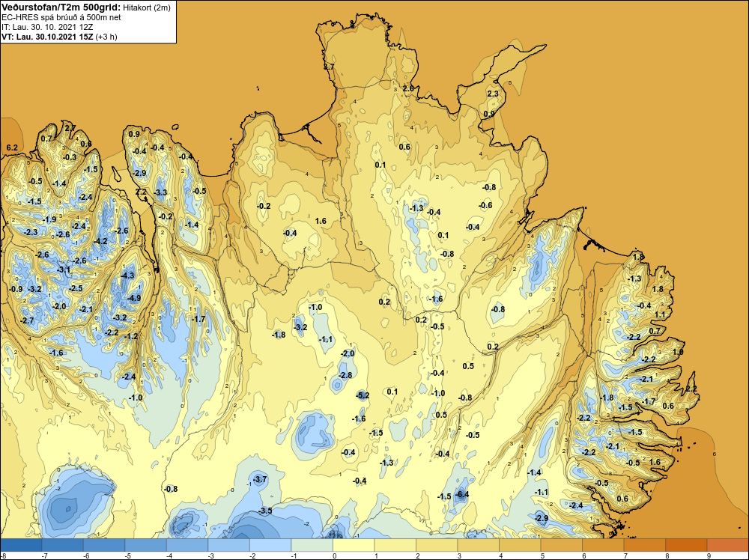Click the -2.3 temperature label
This screenshot has height=560, width=749.
(31, 232)
